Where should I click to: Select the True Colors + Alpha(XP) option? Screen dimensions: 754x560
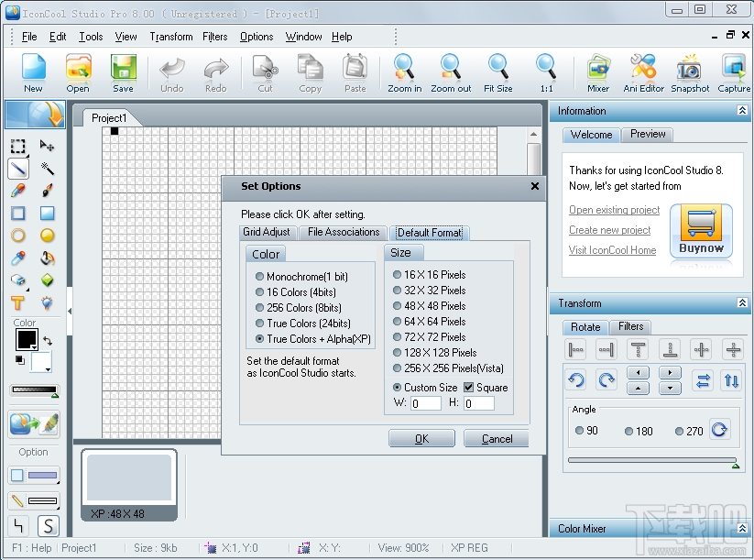click(x=260, y=338)
